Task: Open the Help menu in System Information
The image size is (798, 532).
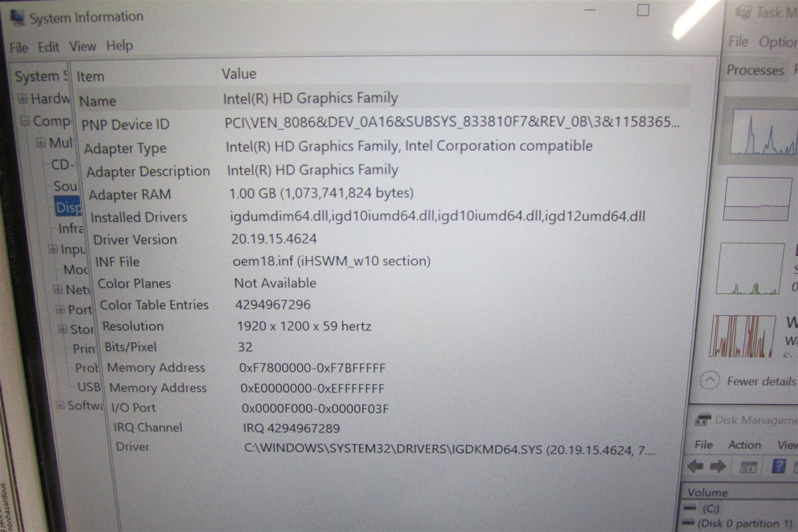Action: (120, 45)
